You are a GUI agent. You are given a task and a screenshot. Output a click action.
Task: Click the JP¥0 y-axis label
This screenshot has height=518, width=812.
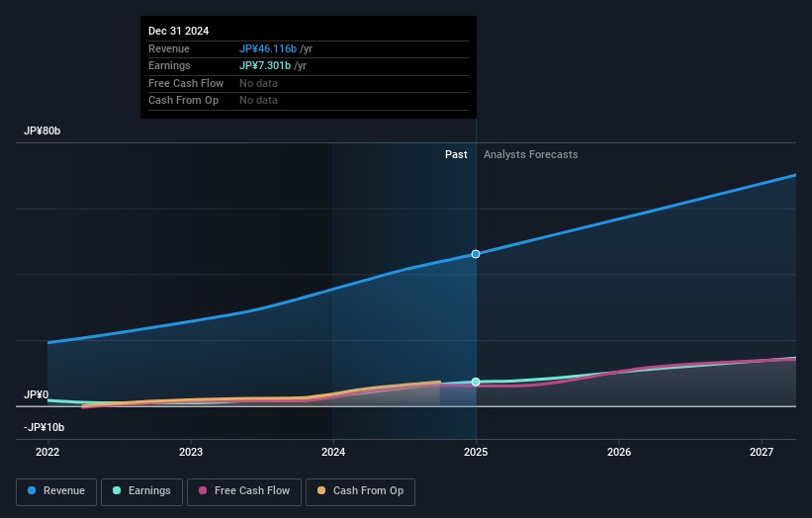tap(36, 394)
